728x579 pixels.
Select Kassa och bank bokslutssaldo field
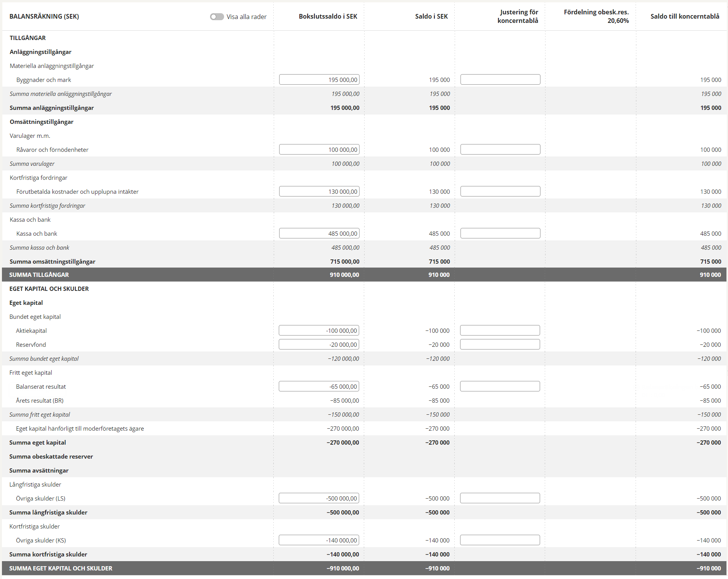pos(319,233)
